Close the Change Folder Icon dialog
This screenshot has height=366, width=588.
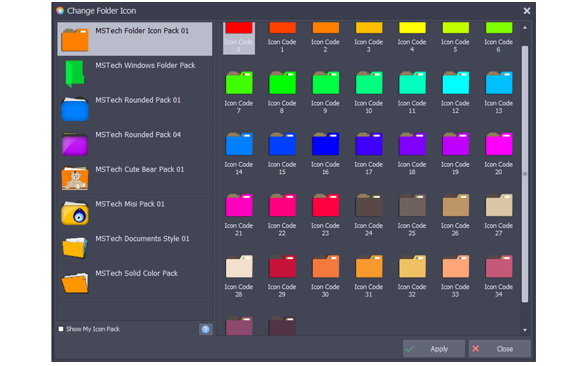pyautogui.click(x=527, y=10)
